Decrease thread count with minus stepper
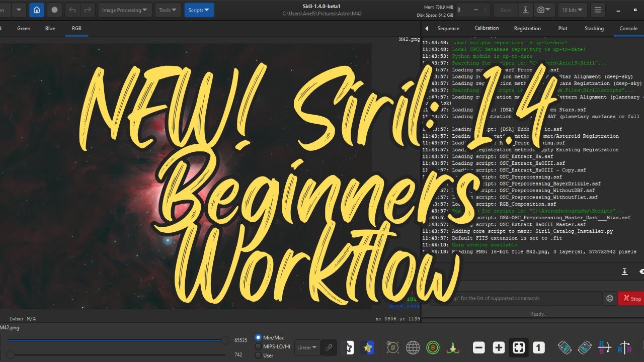This screenshot has width=644, height=362. (476, 10)
